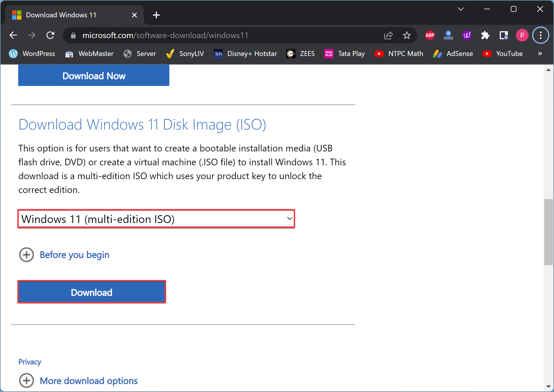Open the Extensions puzzle piece menu

[x=485, y=35]
